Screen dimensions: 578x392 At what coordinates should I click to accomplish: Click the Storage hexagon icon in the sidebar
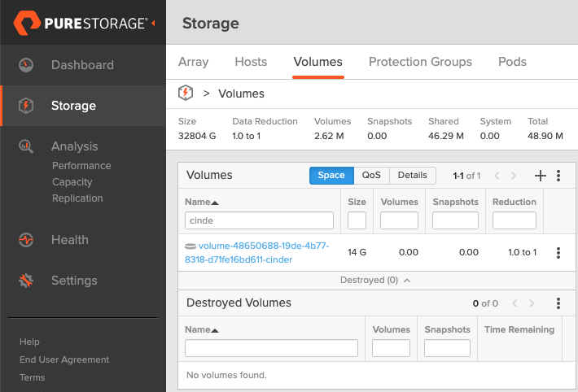pyautogui.click(x=26, y=106)
